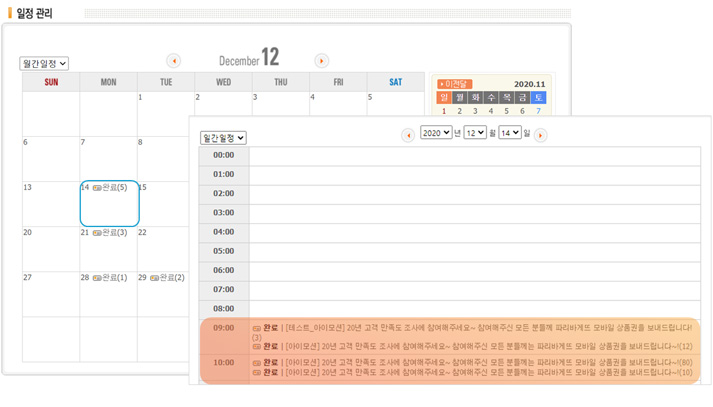
Task: Click the 완료 envelope icon on December 28
Action: [97, 278]
